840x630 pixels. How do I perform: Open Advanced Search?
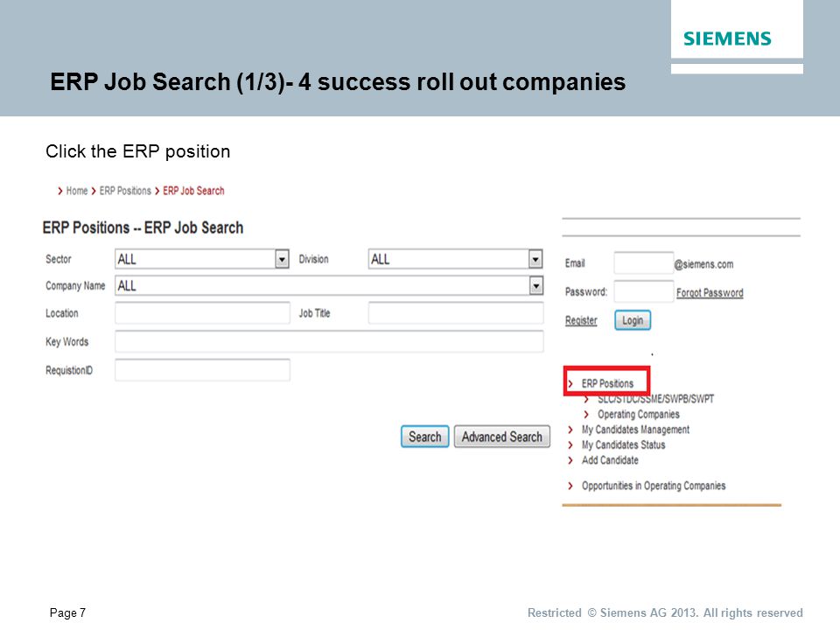(x=502, y=437)
